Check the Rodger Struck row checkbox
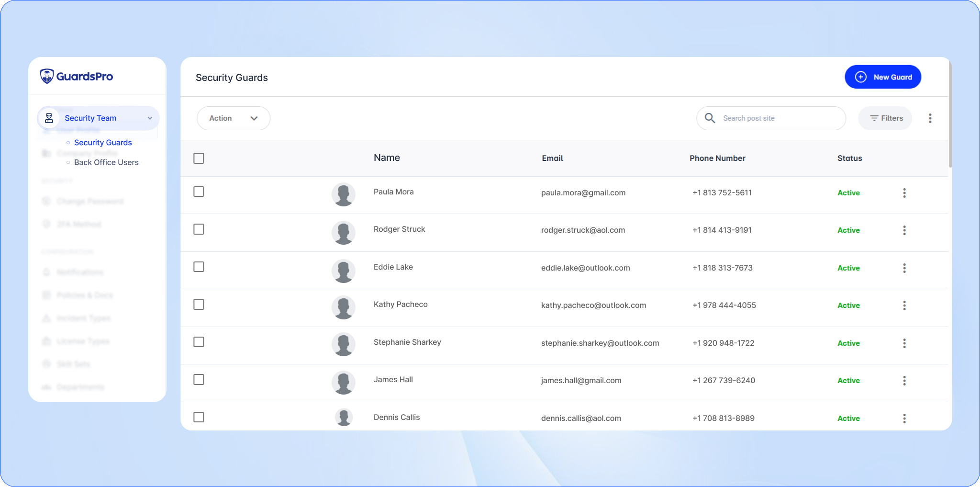Viewport: 980px width, 487px height. (x=199, y=229)
